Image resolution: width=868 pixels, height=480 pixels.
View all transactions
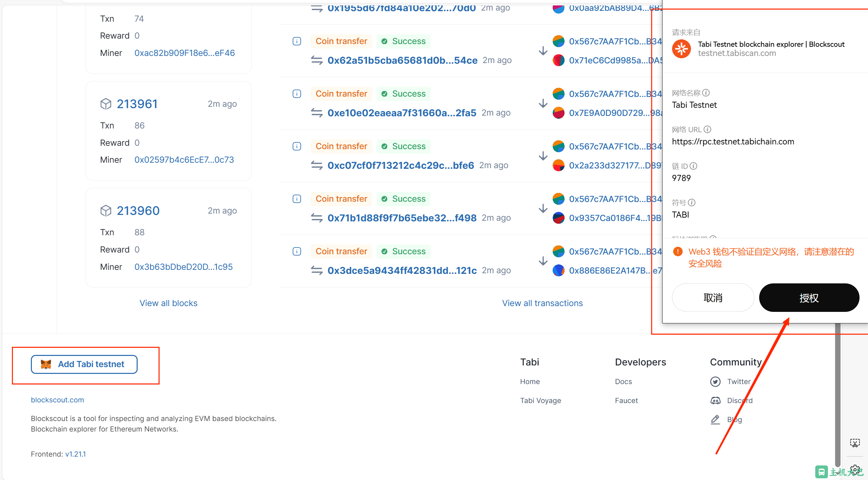(x=542, y=303)
